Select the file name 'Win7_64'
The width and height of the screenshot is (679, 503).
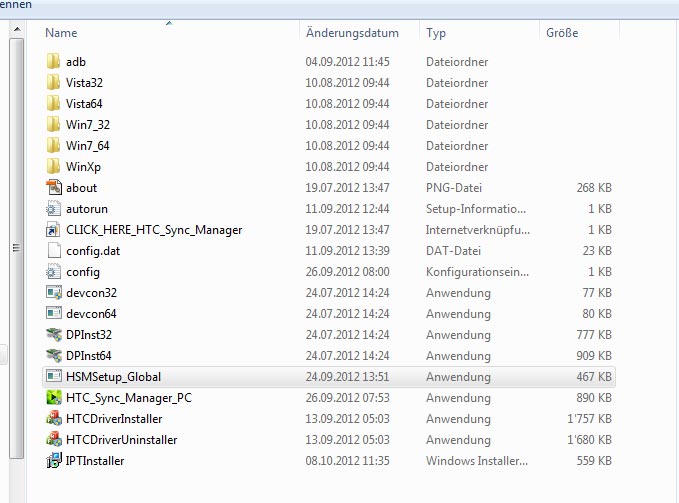click(x=87, y=146)
